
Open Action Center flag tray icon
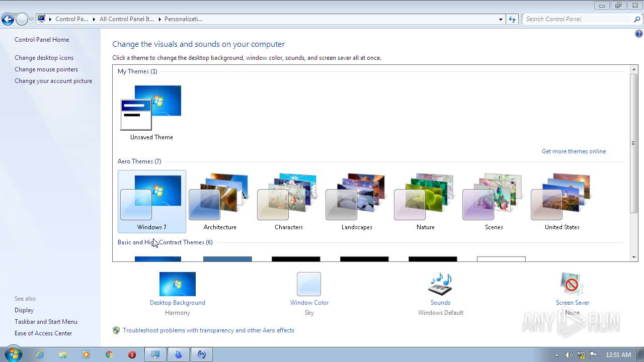[x=593, y=354]
